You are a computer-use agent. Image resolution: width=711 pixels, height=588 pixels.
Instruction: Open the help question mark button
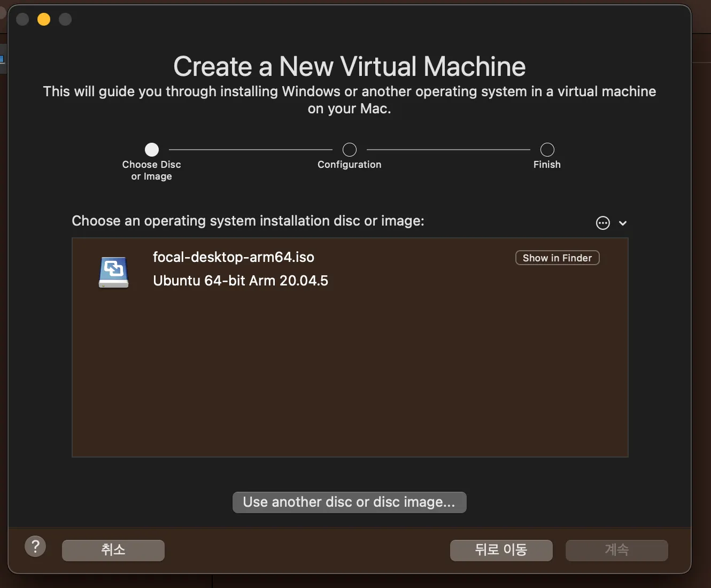35,546
